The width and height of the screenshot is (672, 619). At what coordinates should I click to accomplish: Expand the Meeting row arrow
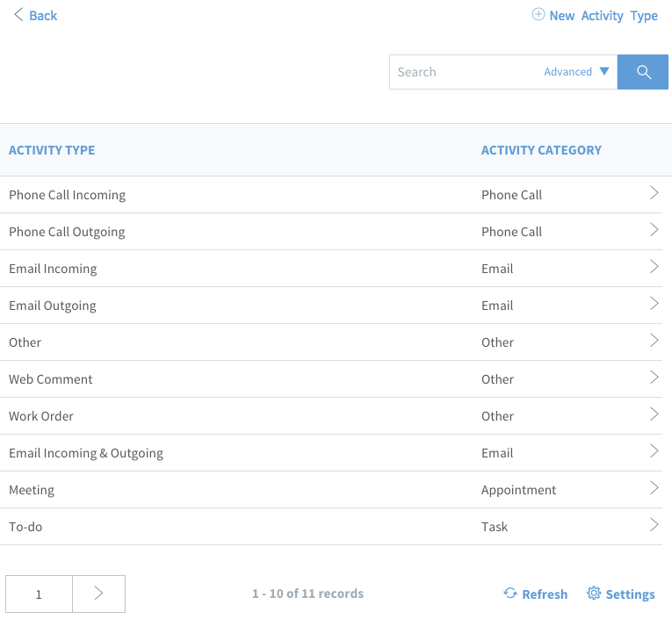click(x=654, y=488)
